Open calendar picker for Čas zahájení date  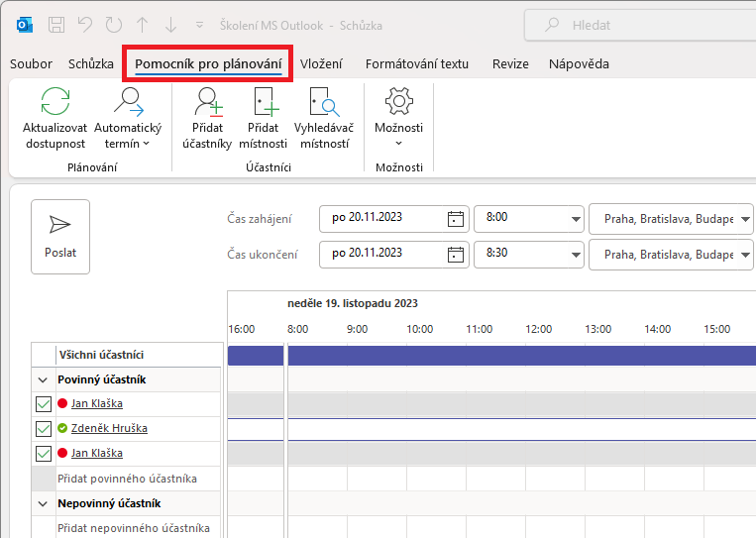[x=456, y=218]
